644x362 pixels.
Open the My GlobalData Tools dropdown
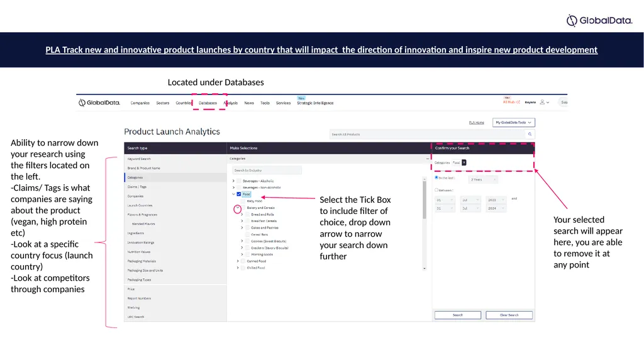[513, 123]
